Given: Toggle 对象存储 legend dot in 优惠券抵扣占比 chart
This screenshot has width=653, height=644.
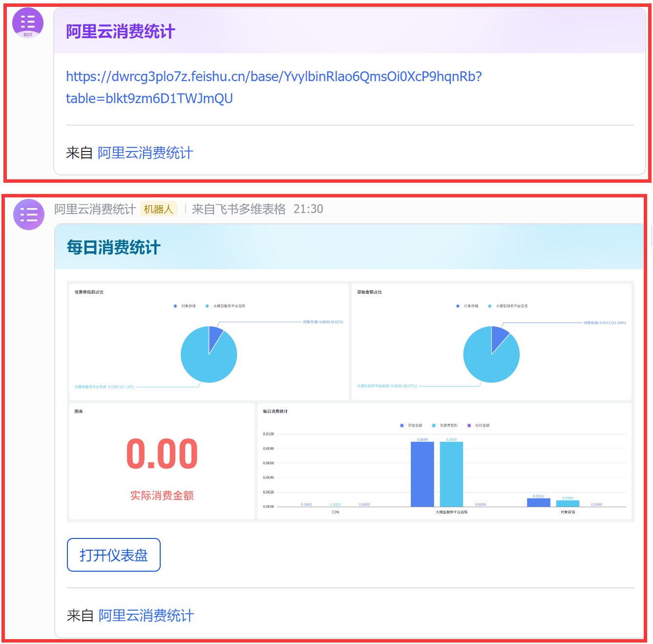Looking at the screenshot, I should (x=175, y=306).
